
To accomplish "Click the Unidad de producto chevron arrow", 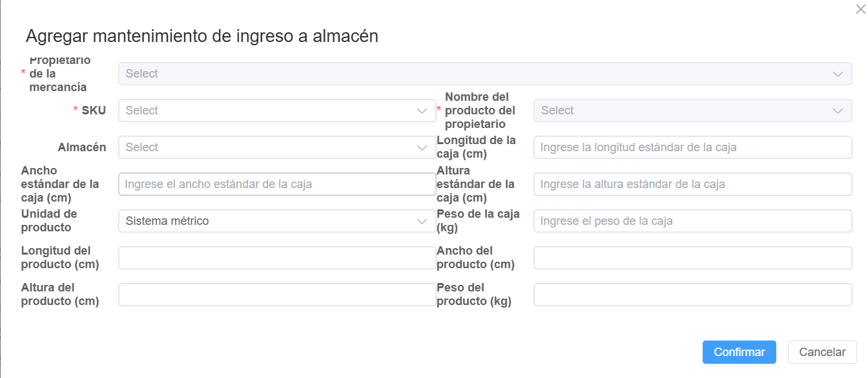I will (x=422, y=221).
